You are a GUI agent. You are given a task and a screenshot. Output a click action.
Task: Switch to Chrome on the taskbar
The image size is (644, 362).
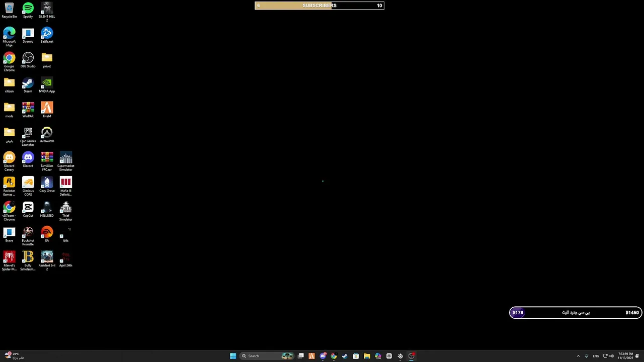coord(334,356)
